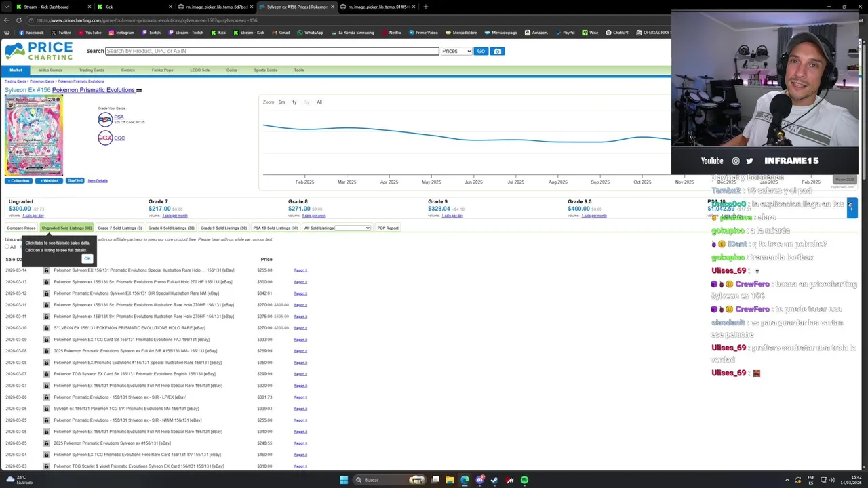868x488 pixels.
Task: Set chart zoom to 6m
Action: [x=281, y=102]
